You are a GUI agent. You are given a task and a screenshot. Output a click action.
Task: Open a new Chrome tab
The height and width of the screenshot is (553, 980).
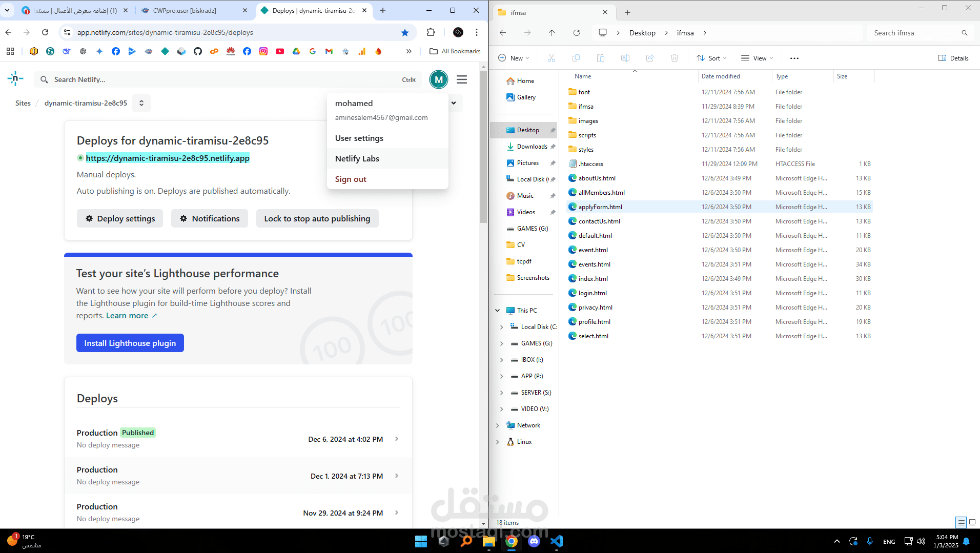click(x=383, y=11)
